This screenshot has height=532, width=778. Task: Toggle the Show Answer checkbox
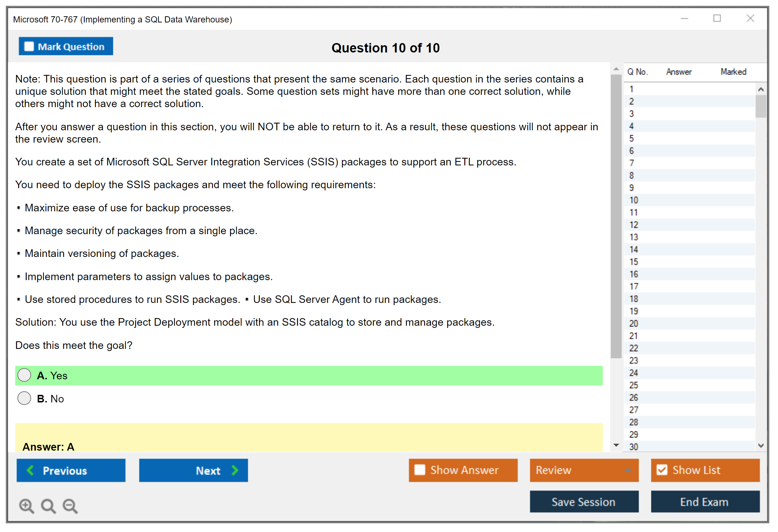tap(420, 470)
